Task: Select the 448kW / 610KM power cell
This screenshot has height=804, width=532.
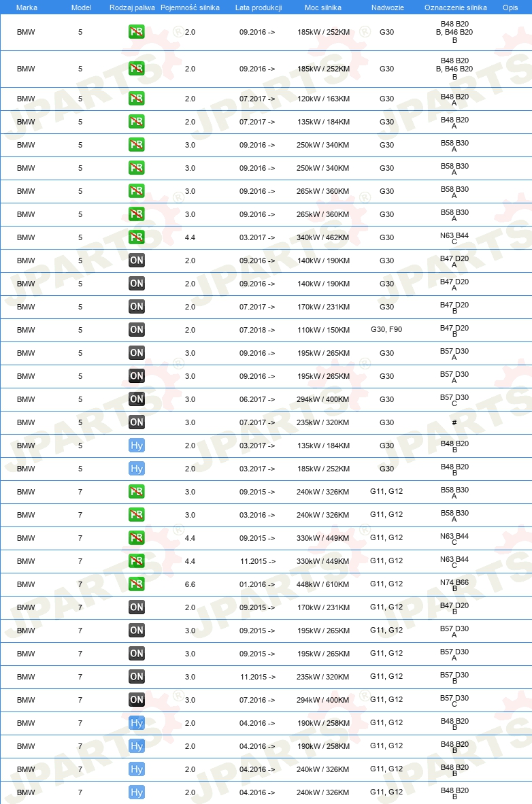Action: 322,584
